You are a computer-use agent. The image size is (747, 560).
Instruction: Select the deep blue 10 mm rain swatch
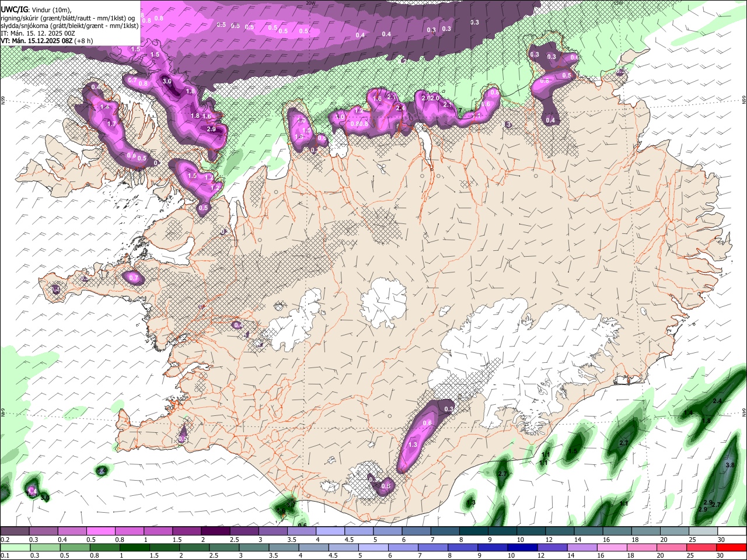(x=522, y=547)
